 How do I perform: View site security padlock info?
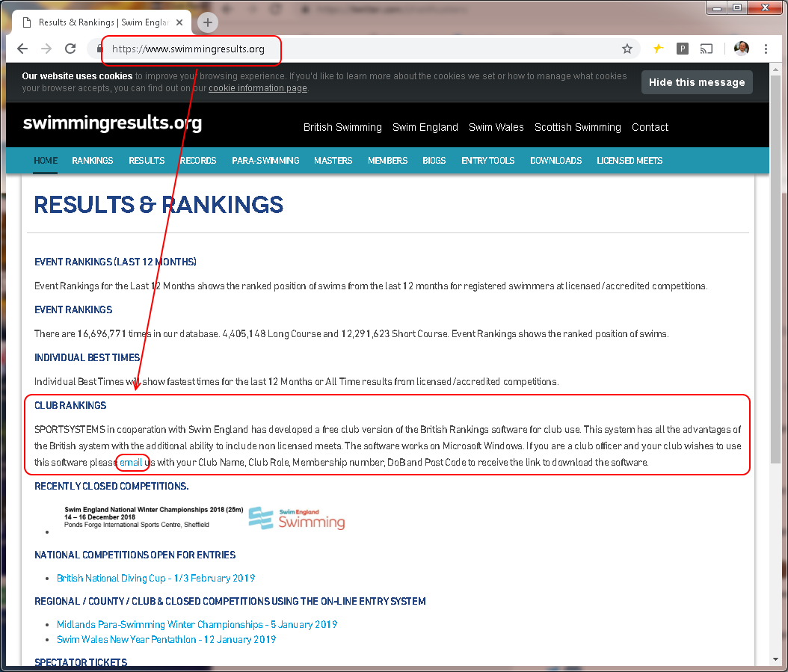100,49
